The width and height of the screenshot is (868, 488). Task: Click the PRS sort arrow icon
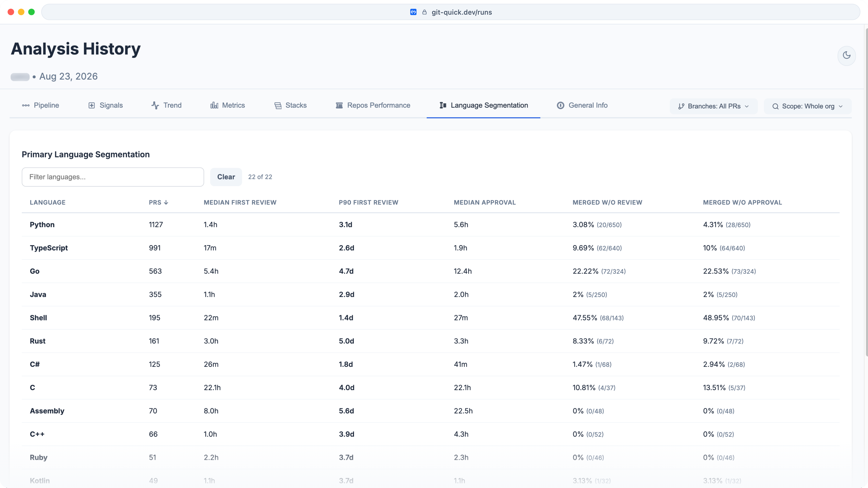166,203
